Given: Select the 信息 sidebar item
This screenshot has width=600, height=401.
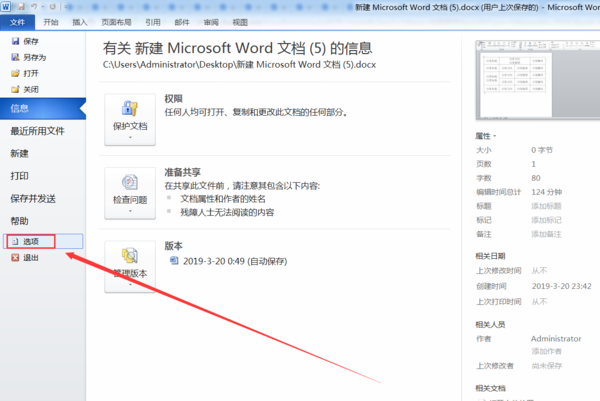Looking at the screenshot, I should pyautogui.click(x=43, y=109).
